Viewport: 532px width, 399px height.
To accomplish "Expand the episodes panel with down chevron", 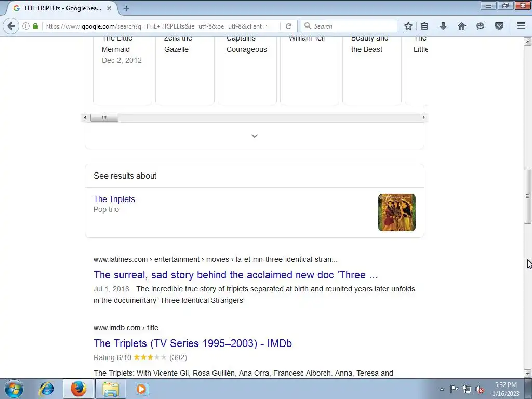I will pyautogui.click(x=254, y=136).
